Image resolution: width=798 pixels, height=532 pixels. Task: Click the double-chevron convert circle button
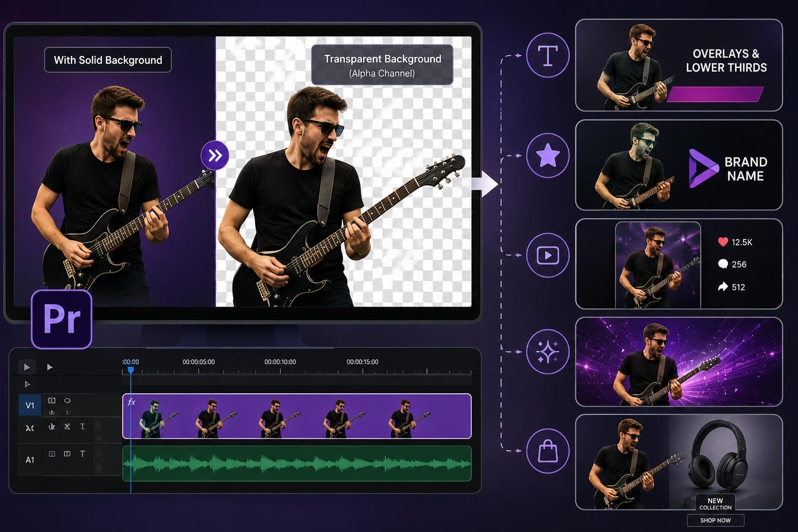(215, 155)
